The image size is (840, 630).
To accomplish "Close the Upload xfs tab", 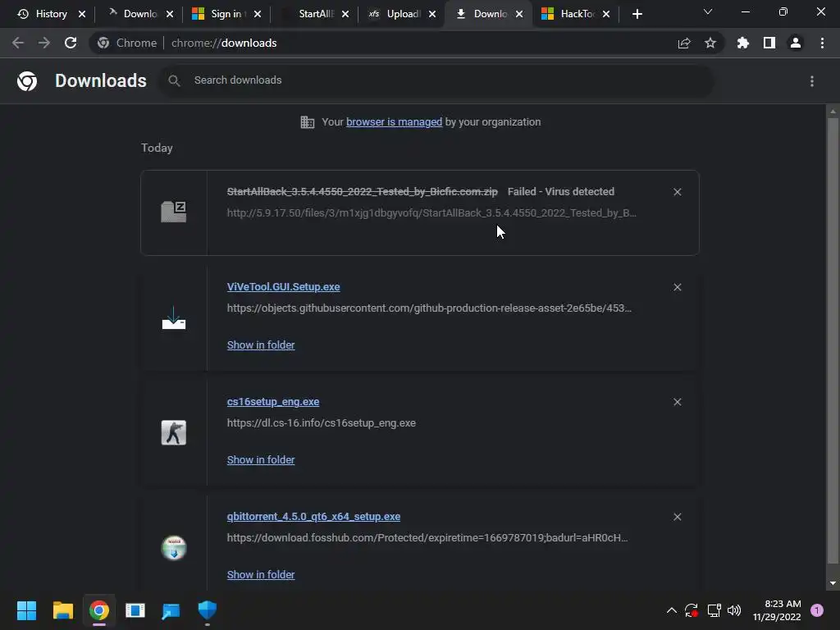I will point(432,14).
